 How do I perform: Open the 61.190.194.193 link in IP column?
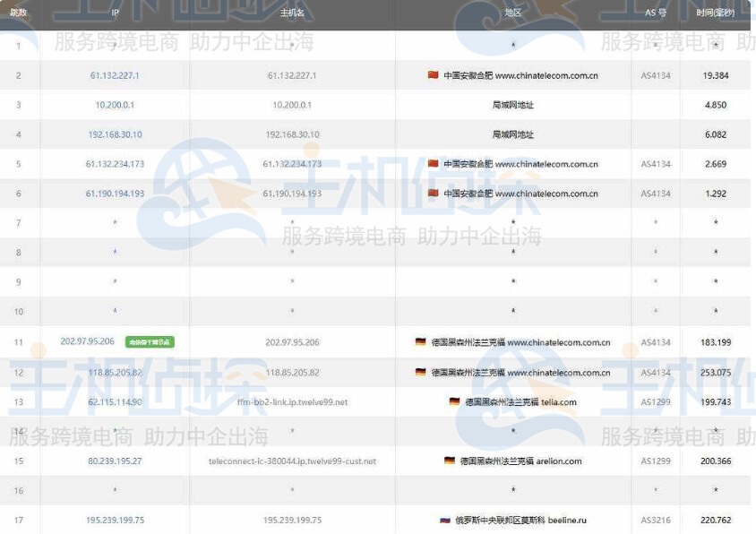(115, 194)
